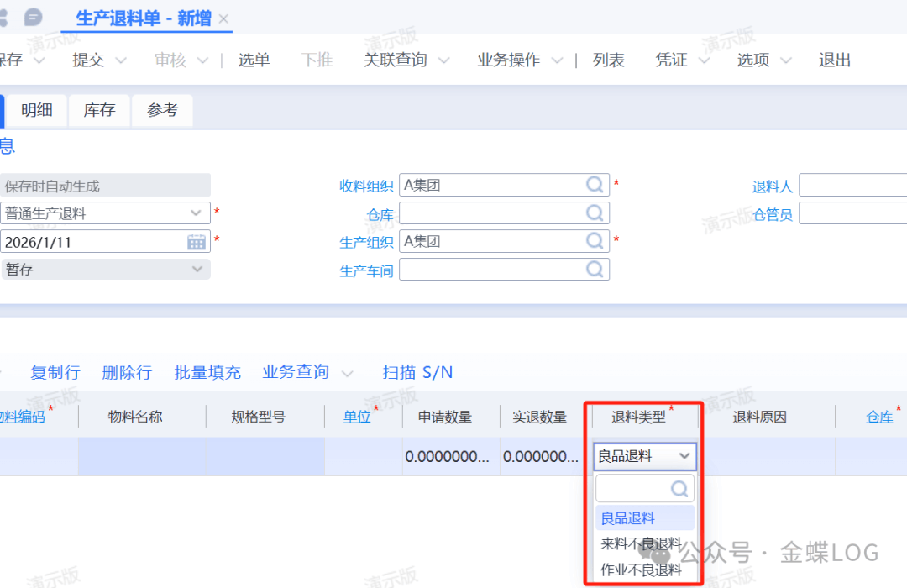Click the 退料人 input field
The image size is (907, 588).
[x=852, y=186]
